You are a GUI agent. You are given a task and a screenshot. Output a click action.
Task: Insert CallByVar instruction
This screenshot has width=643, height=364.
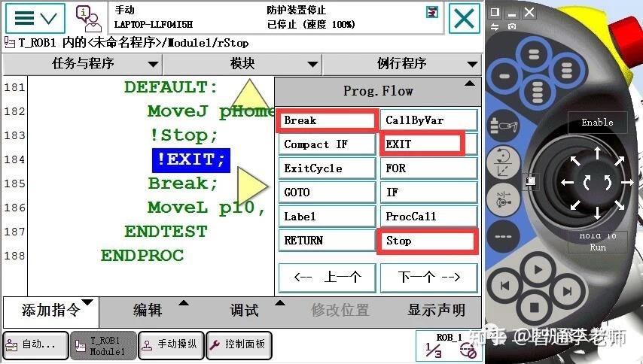click(x=429, y=120)
